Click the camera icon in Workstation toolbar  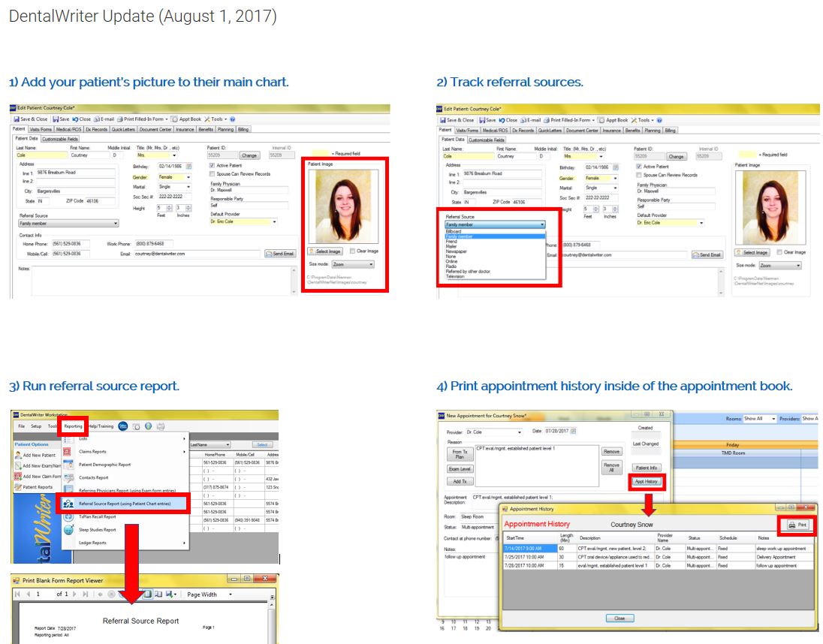click(137, 426)
